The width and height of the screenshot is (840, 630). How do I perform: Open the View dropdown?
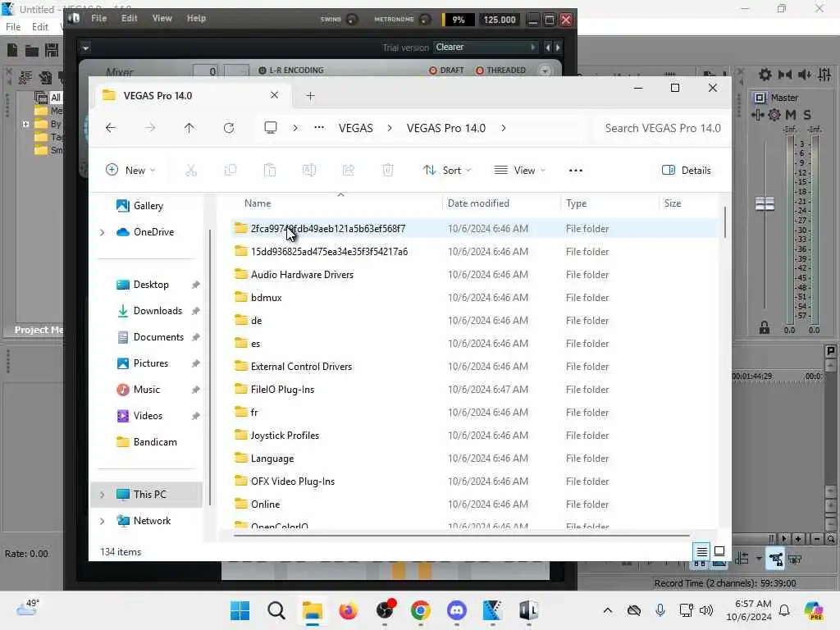519,171
